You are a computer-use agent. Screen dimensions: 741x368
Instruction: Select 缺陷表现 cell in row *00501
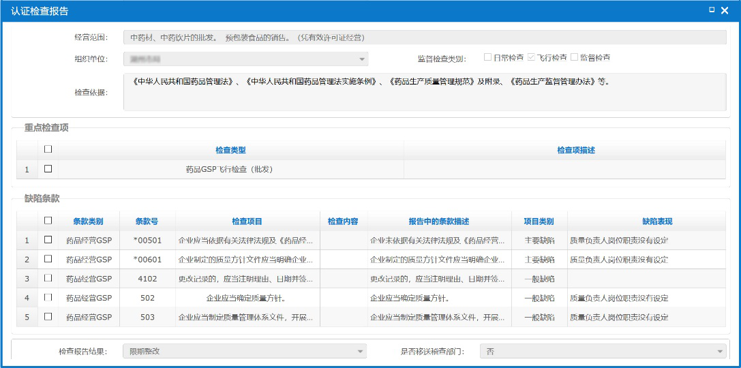pos(646,240)
